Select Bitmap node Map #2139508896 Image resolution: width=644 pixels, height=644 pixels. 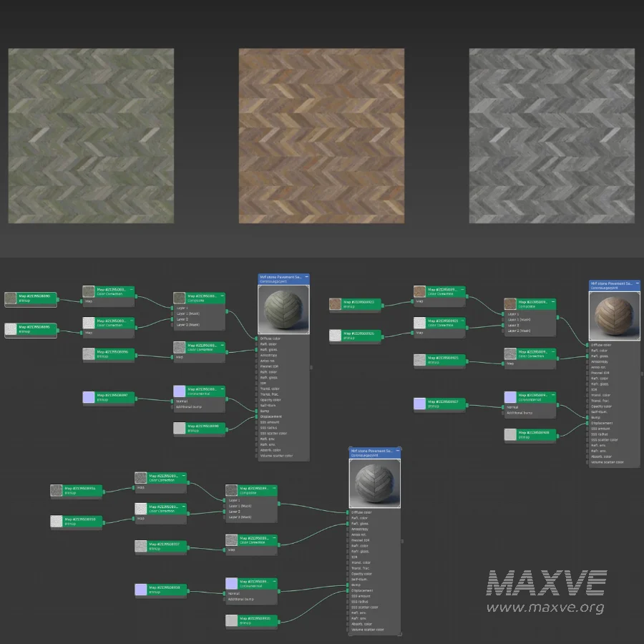(109, 354)
